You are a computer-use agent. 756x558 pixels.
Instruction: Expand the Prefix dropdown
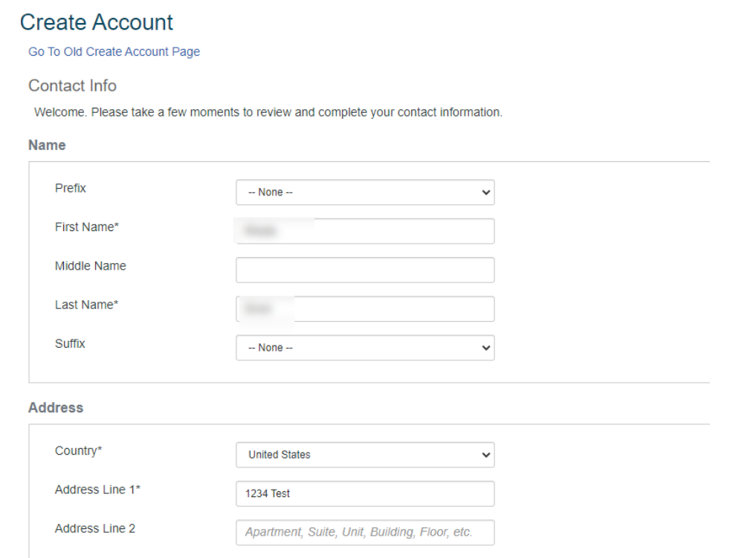[x=364, y=192]
